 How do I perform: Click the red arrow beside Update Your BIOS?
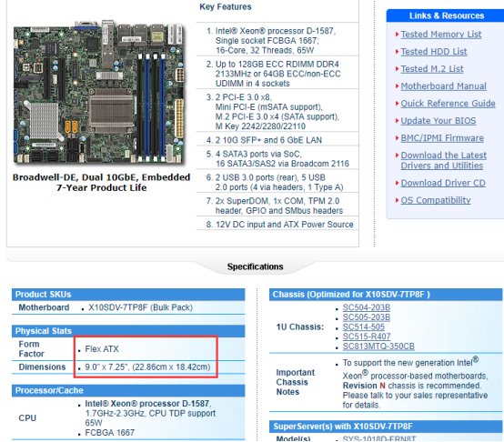tap(397, 121)
